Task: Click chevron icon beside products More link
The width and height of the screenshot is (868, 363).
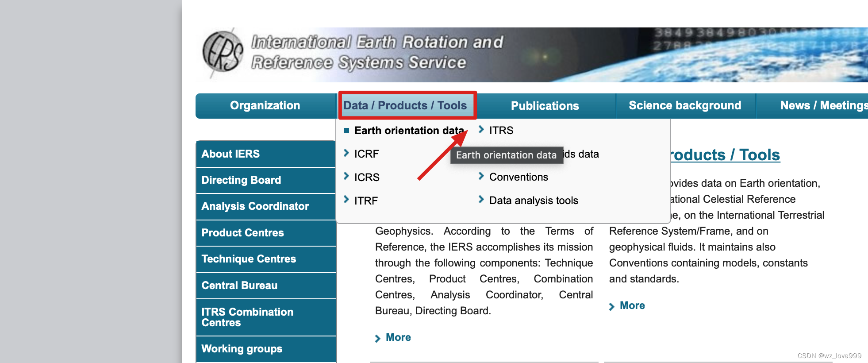Action: 611,307
